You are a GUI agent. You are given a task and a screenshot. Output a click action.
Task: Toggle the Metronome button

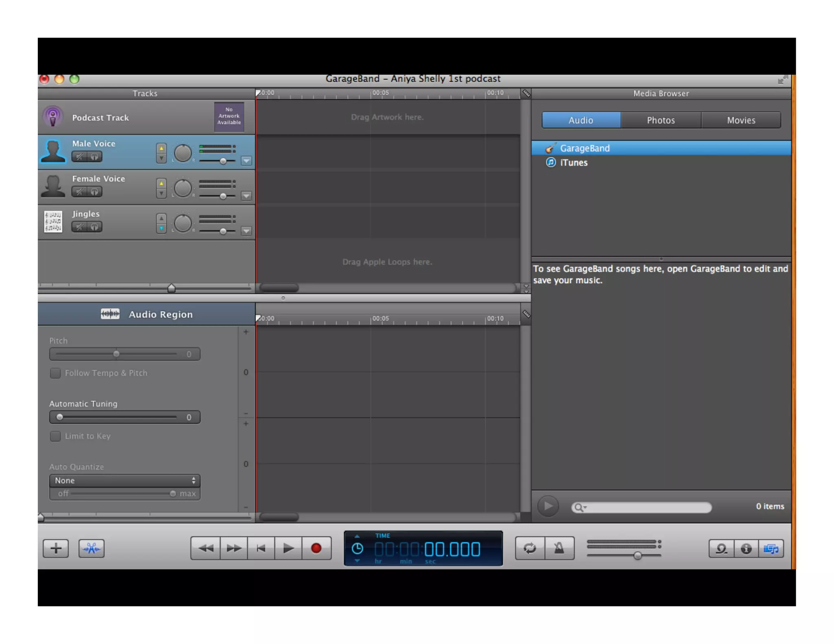click(559, 548)
